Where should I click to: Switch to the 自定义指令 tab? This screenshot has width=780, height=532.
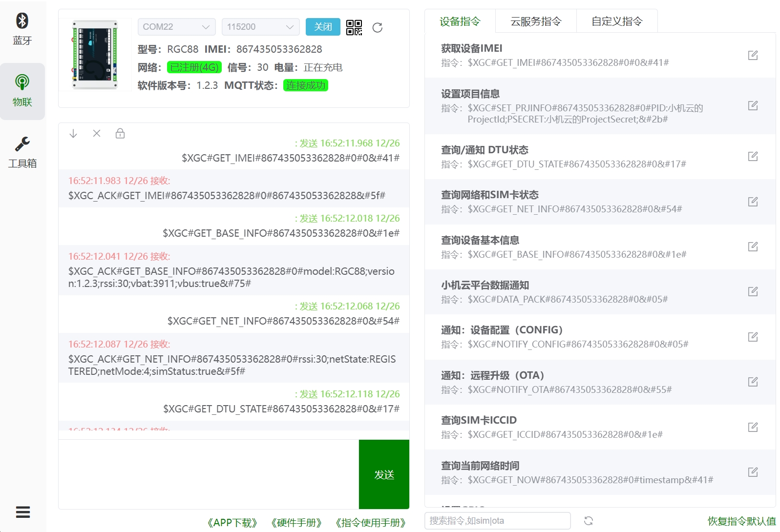pyautogui.click(x=617, y=21)
